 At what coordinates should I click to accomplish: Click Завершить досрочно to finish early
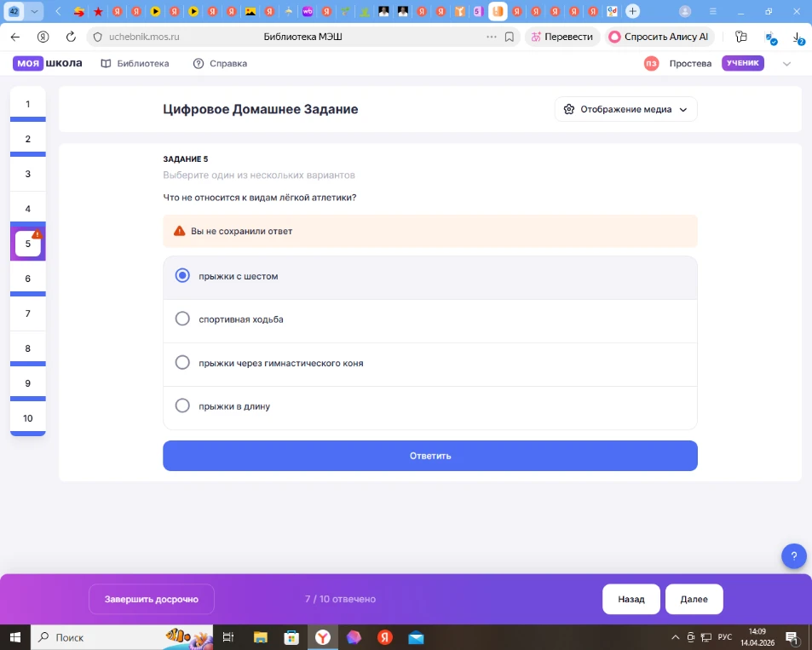coord(151,599)
